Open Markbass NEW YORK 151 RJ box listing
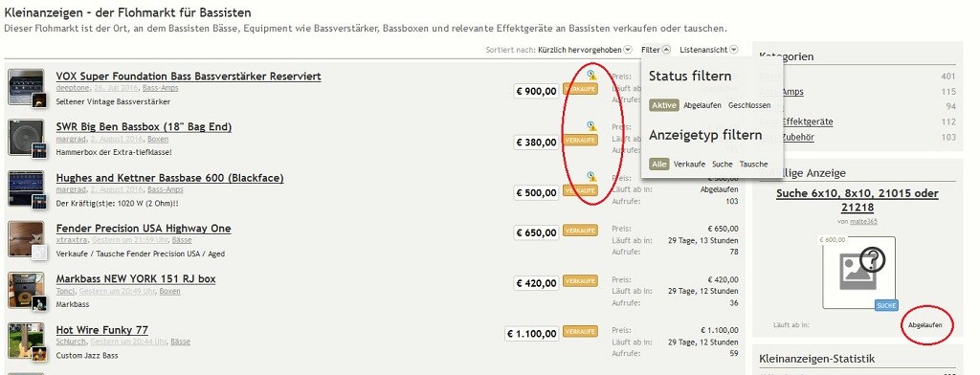This screenshot has width=980, height=375. click(x=136, y=278)
